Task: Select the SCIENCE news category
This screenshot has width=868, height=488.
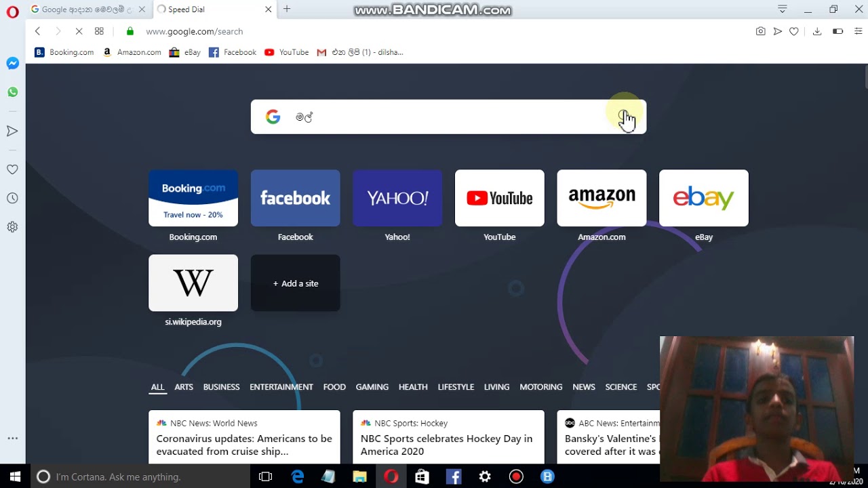Action: pos(621,387)
